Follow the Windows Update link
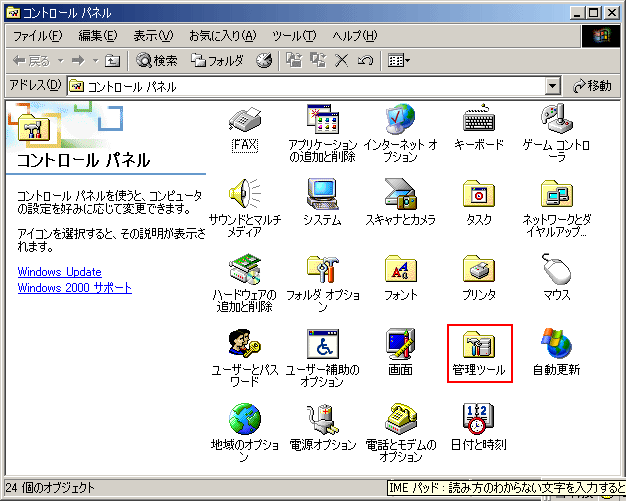This screenshot has width=626, height=501. pyautogui.click(x=59, y=272)
